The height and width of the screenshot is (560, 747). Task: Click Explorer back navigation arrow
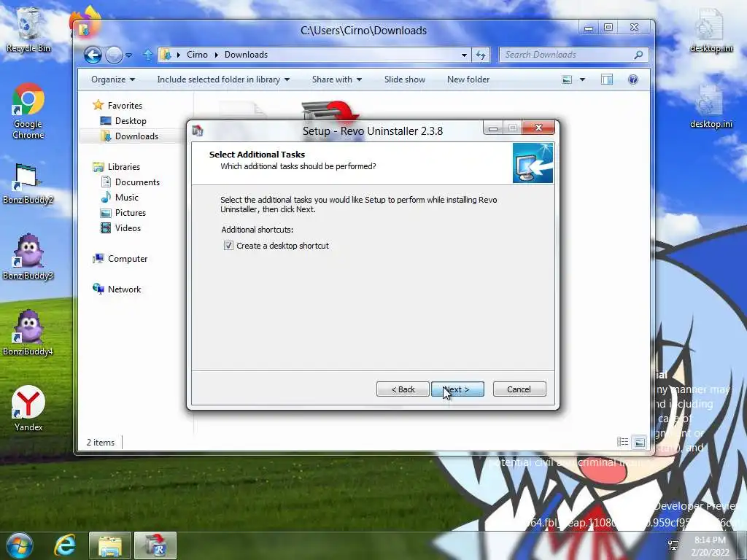(93, 55)
